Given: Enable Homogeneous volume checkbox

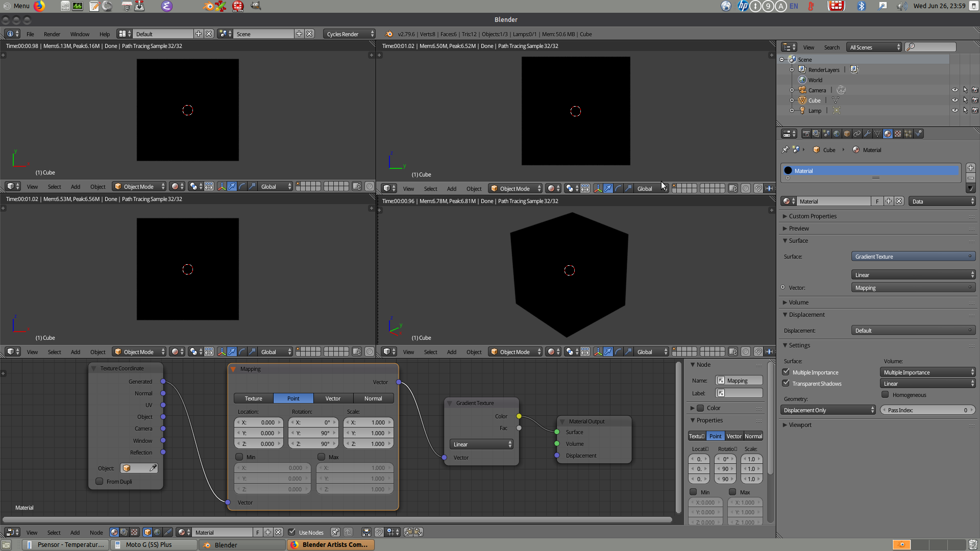Looking at the screenshot, I should [885, 394].
